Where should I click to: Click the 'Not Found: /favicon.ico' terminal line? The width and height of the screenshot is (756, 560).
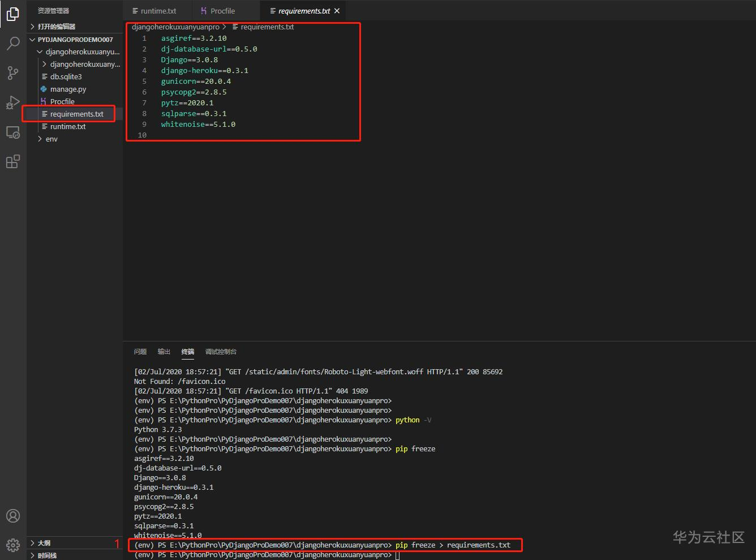tap(179, 381)
